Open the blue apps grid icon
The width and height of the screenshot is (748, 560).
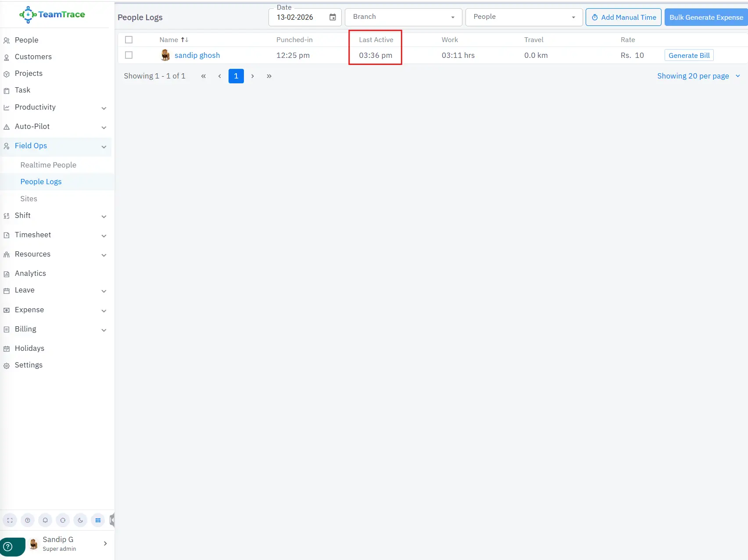(98, 521)
